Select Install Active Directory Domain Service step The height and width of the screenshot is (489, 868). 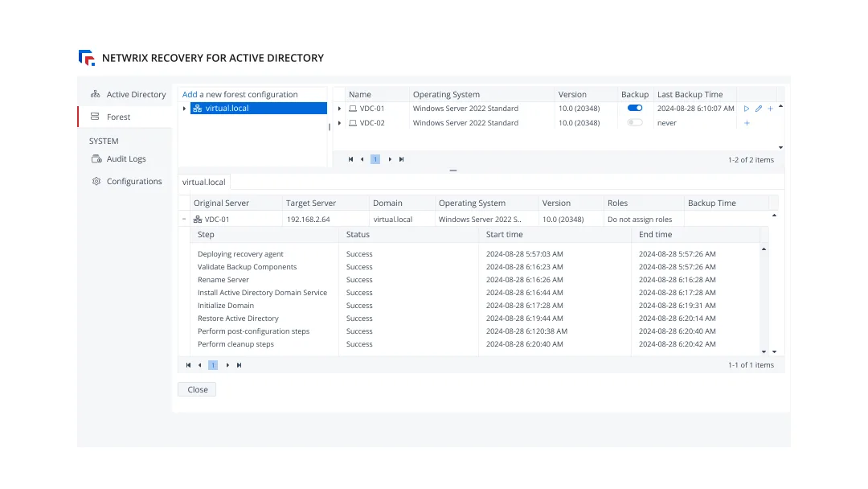click(x=262, y=293)
